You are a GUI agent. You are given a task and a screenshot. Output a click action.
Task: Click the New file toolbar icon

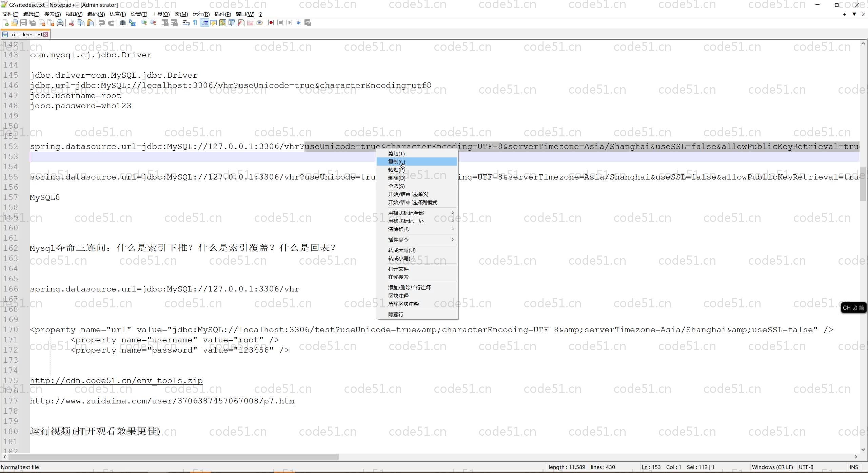(5, 23)
